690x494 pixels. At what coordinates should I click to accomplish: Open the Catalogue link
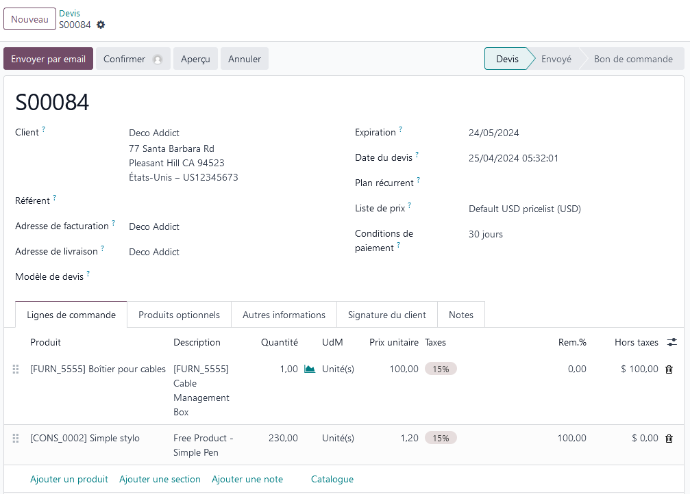tap(332, 479)
